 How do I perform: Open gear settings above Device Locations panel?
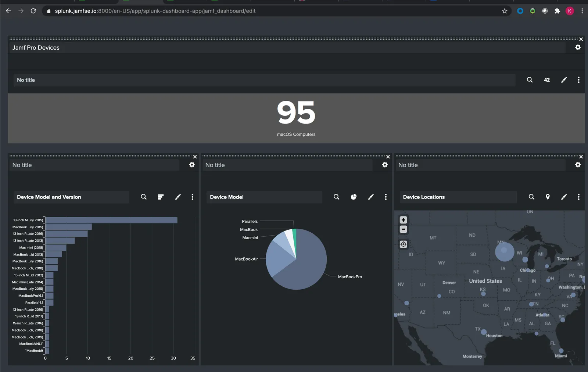pyautogui.click(x=578, y=165)
